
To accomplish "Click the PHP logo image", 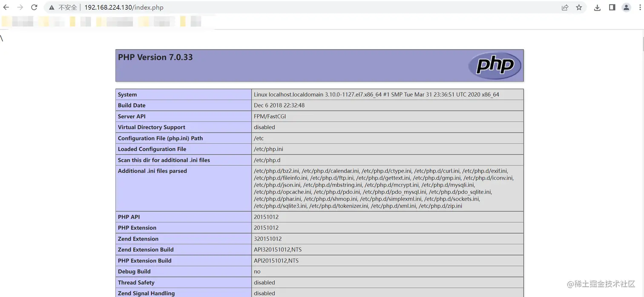I will click(x=494, y=66).
